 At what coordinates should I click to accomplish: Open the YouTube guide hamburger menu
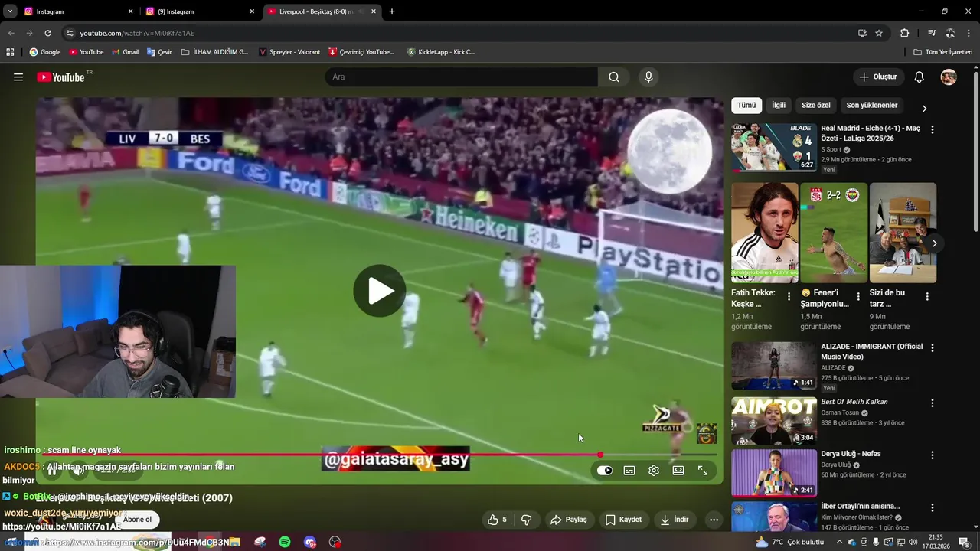tap(18, 77)
